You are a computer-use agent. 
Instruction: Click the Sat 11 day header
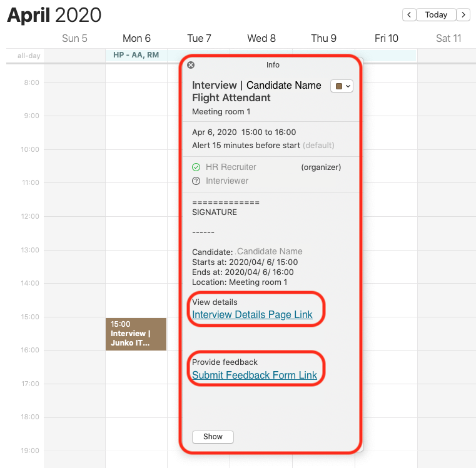click(x=448, y=38)
